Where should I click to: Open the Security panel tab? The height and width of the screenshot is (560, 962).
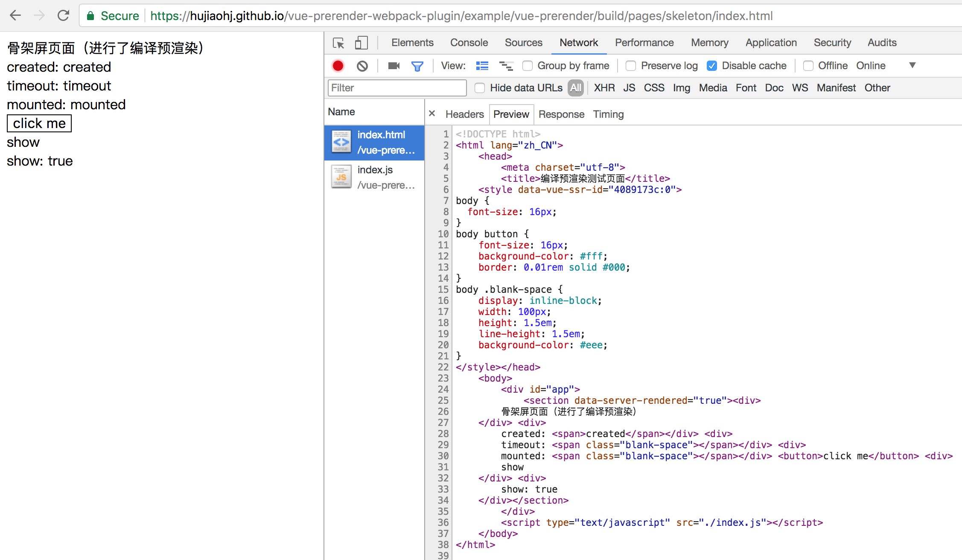pyautogui.click(x=832, y=43)
